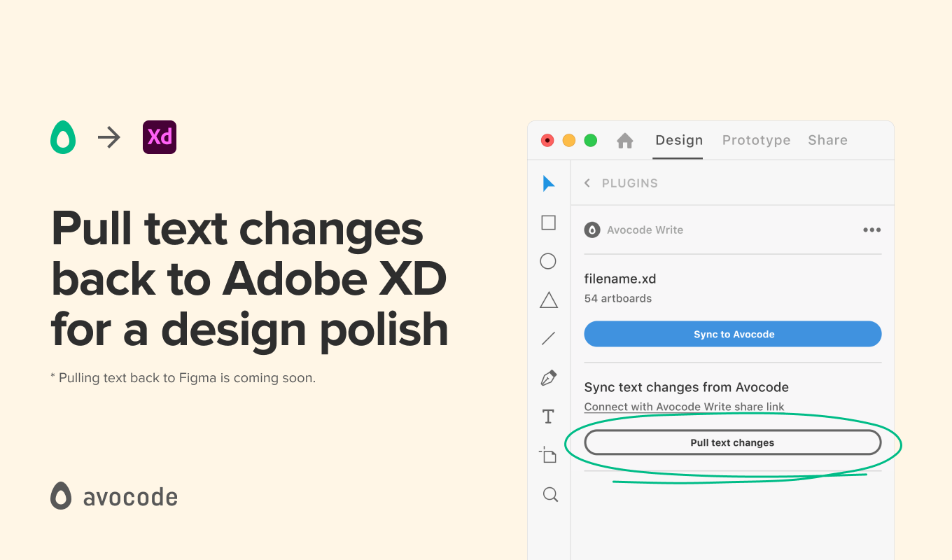Click the green Avocode drop logo

[x=63, y=137]
